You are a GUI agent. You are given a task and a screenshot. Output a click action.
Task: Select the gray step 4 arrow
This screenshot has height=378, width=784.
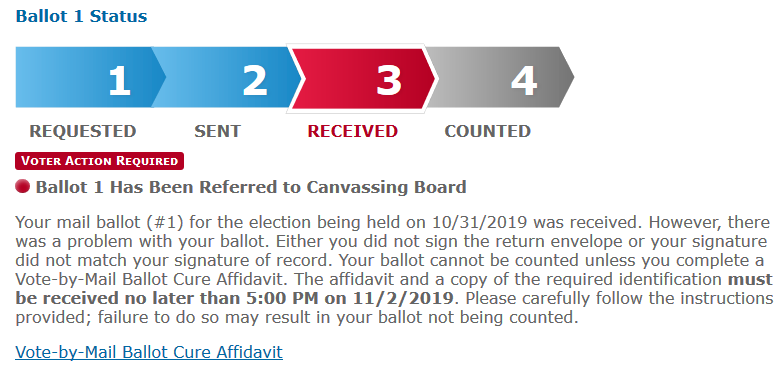point(500,78)
